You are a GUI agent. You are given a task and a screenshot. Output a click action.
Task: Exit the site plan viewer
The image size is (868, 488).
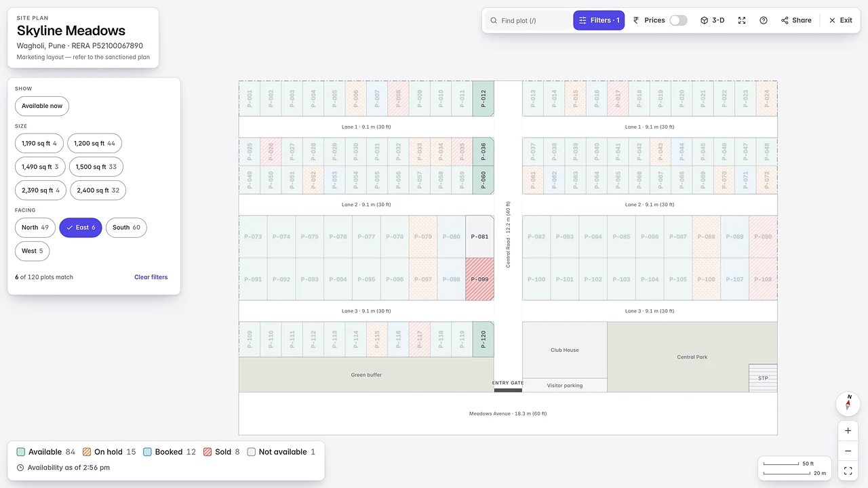(841, 20)
